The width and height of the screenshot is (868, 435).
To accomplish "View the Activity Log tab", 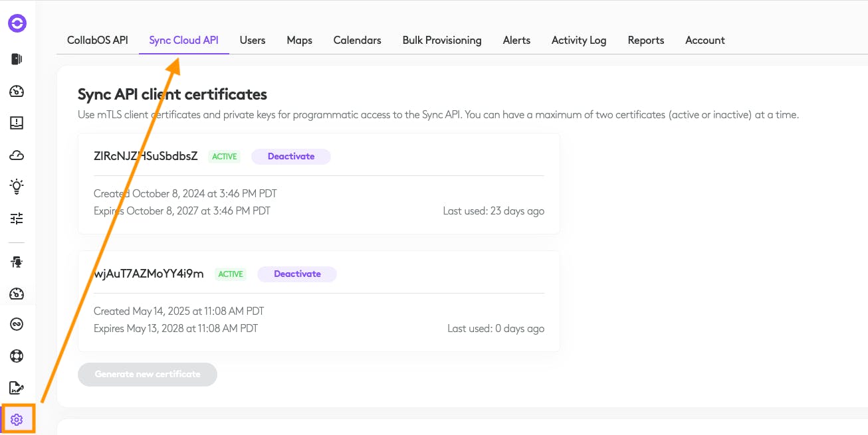I will pyautogui.click(x=579, y=40).
